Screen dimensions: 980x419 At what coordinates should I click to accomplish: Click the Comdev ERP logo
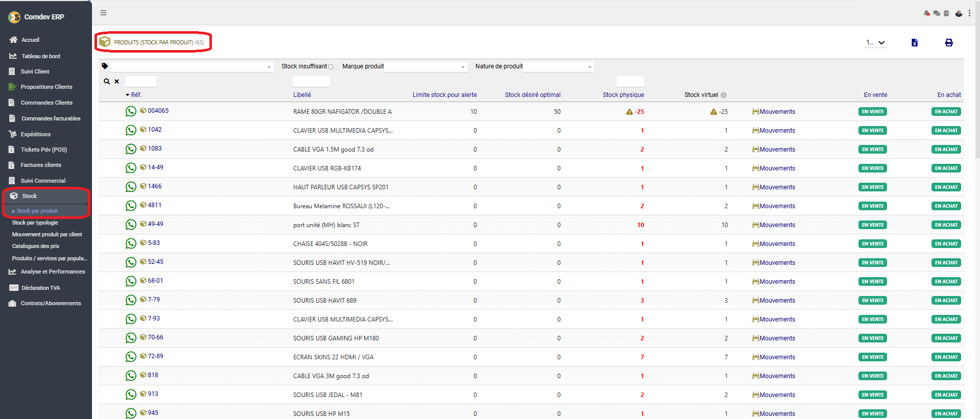(14, 17)
